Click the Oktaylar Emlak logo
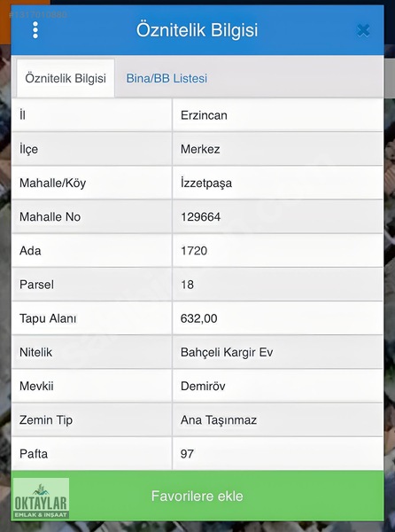Screen dimensions: 395x532 (42, 498)
